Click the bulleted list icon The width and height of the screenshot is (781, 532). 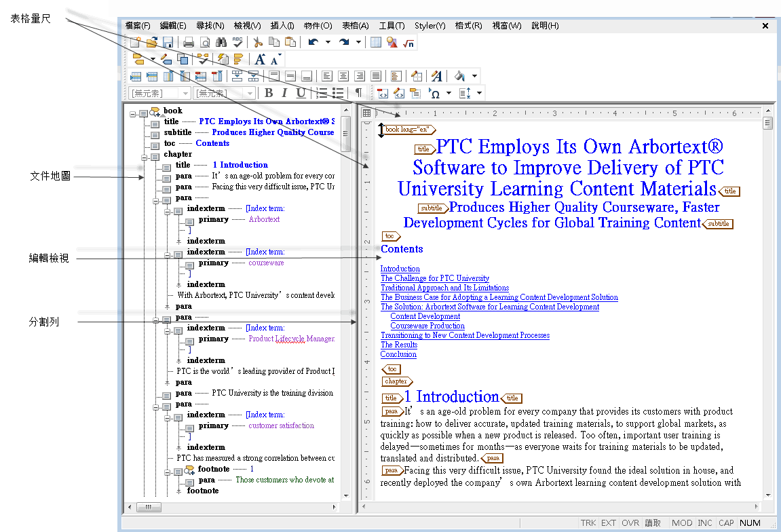[x=338, y=93]
